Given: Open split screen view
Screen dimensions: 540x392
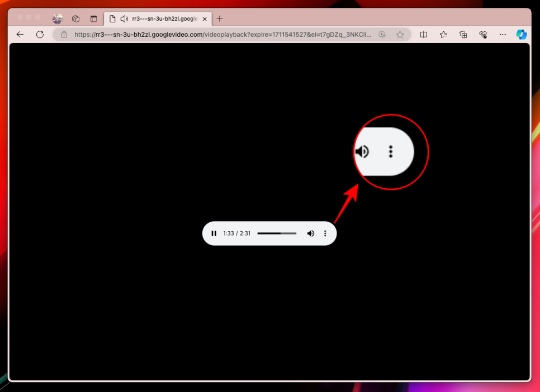Looking at the screenshot, I should coord(424,35).
